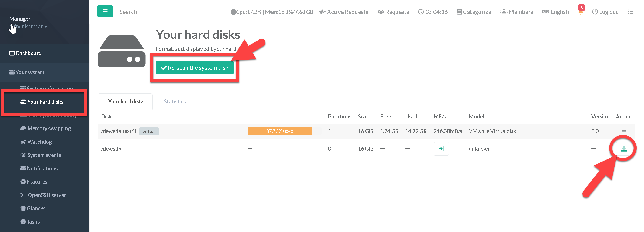Click Log out in the top bar
The width and height of the screenshot is (644, 232).
[x=605, y=12]
